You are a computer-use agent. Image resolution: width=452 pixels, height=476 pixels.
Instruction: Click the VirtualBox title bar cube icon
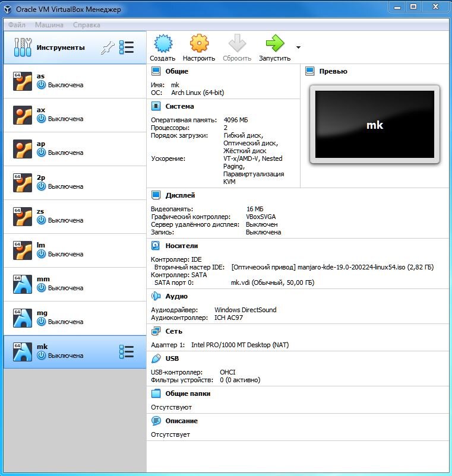coord(8,9)
